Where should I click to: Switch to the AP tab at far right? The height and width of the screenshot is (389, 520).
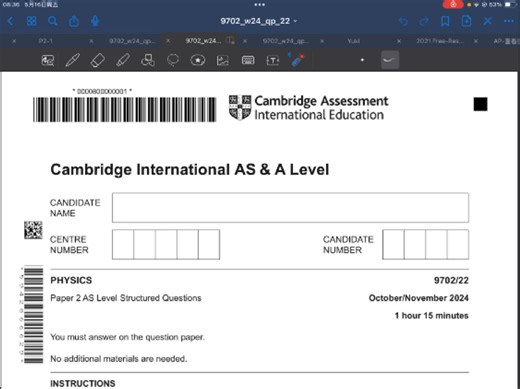(x=506, y=41)
